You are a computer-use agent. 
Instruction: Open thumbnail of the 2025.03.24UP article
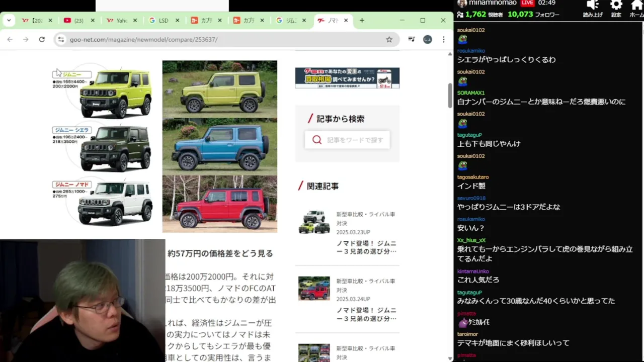pos(314,289)
